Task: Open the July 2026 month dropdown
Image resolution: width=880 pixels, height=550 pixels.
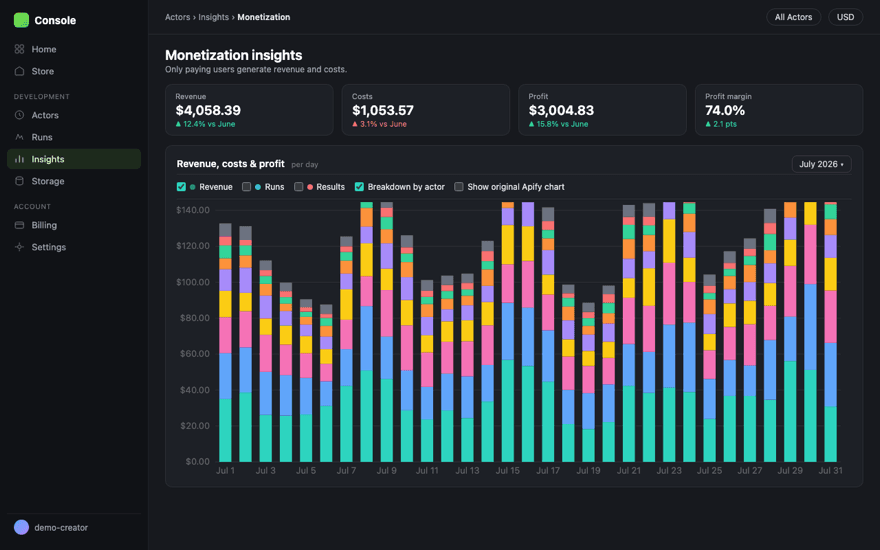Action: [821, 164]
